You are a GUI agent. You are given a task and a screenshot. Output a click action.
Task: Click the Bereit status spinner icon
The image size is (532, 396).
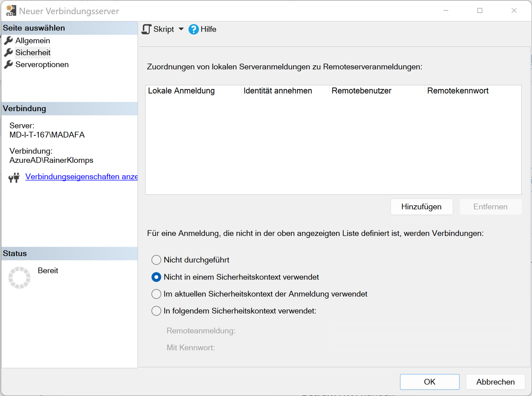19,277
